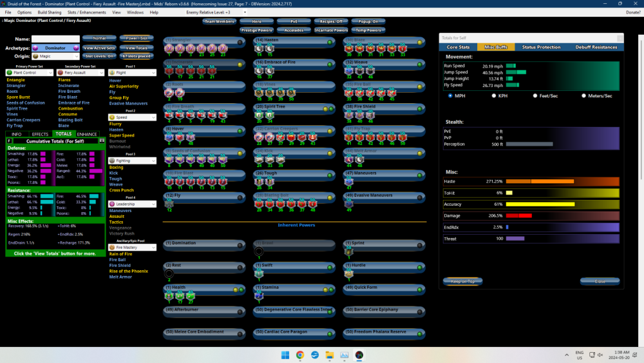644x363 pixels.
Task: Open the Pool 4 Leadership dropdown
Action: [x=132, y=204]
